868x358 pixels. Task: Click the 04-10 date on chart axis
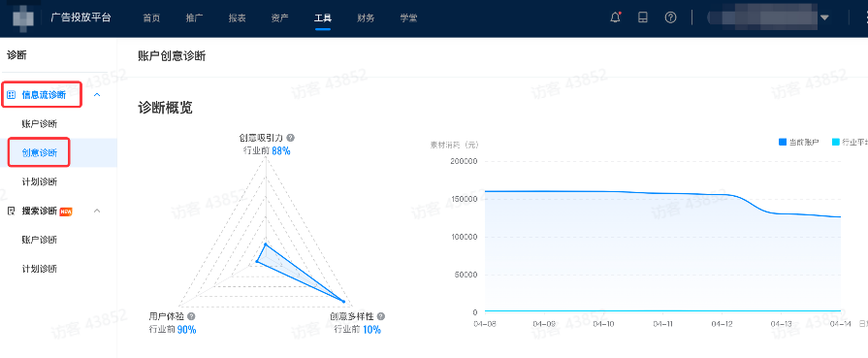[x=603, y=323]
